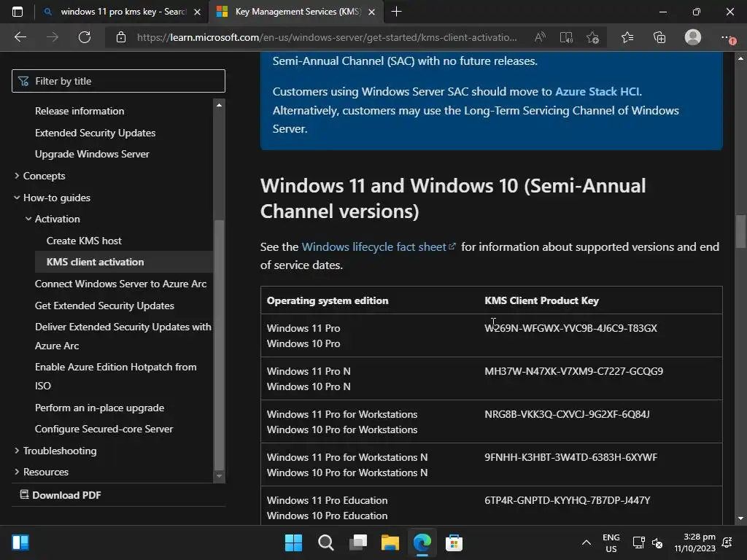Click the page scroll down arrow
This screenshot has width=747, height=560.
tap(740, 518)
